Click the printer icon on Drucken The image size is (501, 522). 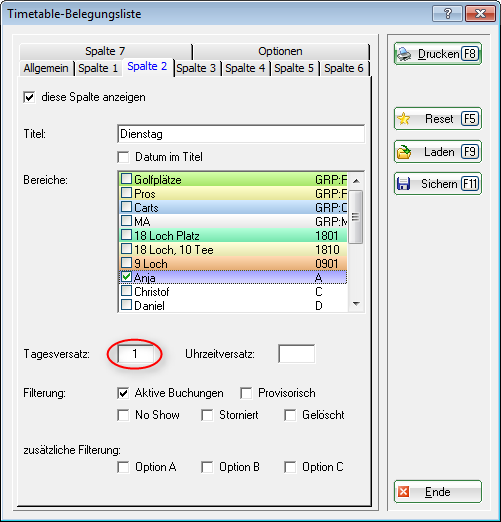[404, 54]
